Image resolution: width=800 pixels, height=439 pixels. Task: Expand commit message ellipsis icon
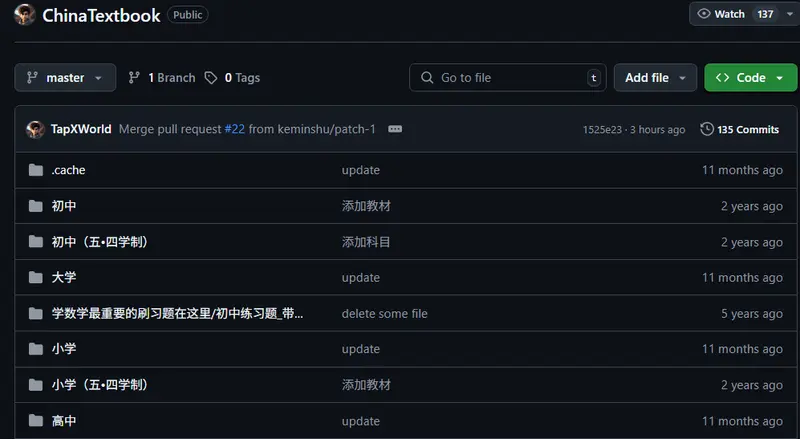pyautogui.click(x=395, y=129)
